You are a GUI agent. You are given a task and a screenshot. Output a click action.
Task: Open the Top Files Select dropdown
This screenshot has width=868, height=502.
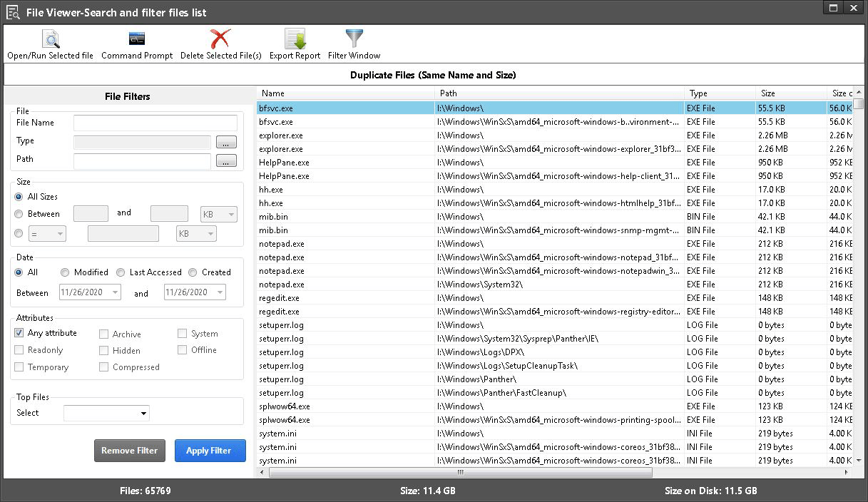106,413
